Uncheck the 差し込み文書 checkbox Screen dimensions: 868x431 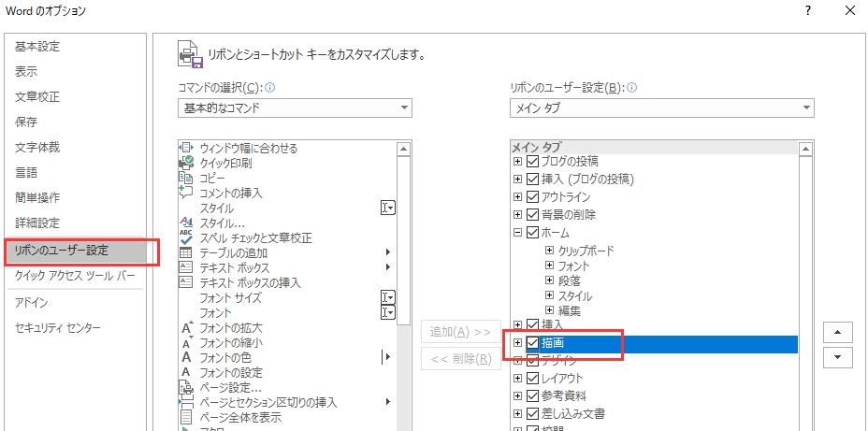tap(532, 414)
